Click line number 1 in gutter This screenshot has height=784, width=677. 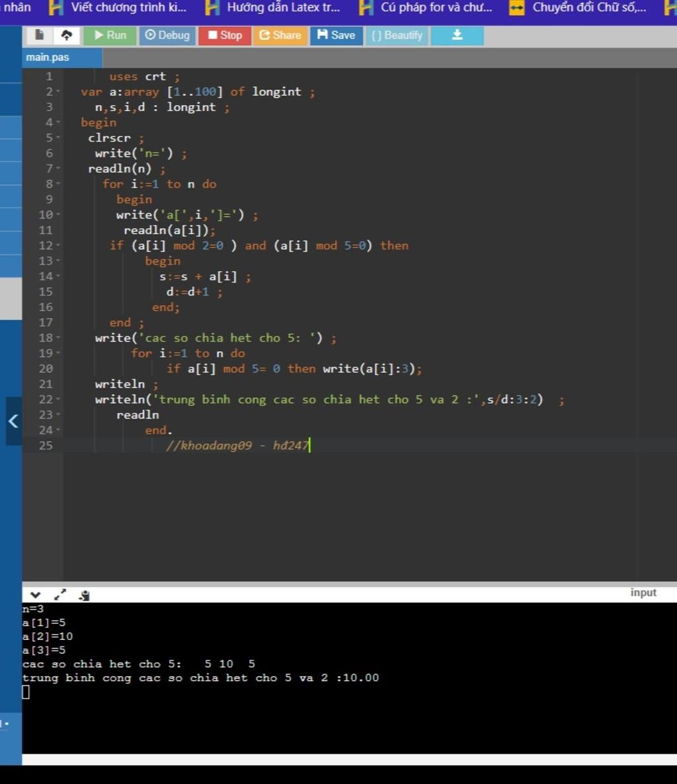coord(49,77)
